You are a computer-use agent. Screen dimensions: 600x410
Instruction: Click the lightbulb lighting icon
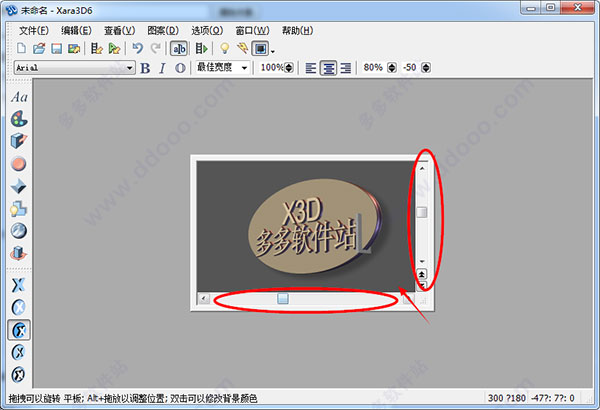pyautogui.click(x=225, y=48)
